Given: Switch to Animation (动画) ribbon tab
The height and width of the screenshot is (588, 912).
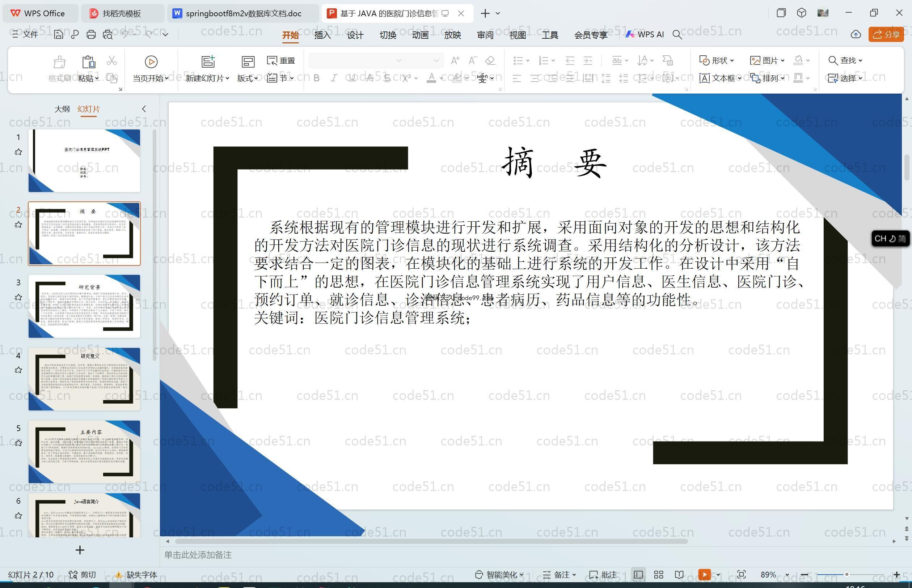Looking at the screenshot, I should (420, 35).
